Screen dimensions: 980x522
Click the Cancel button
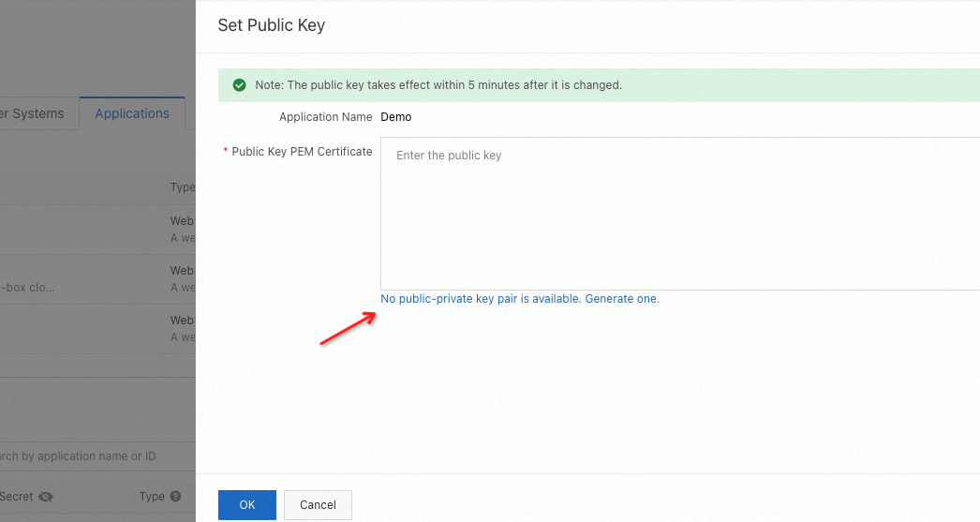point(318,504)
